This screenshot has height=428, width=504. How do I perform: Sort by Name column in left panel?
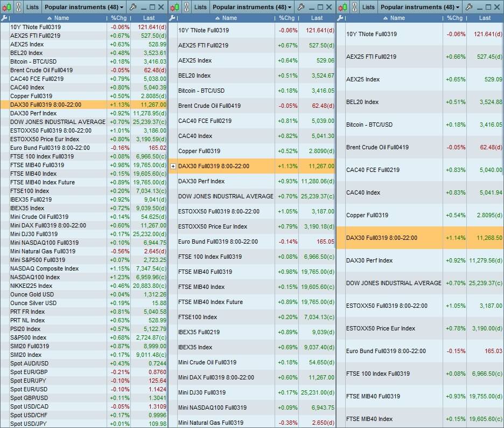pos(58,18)
